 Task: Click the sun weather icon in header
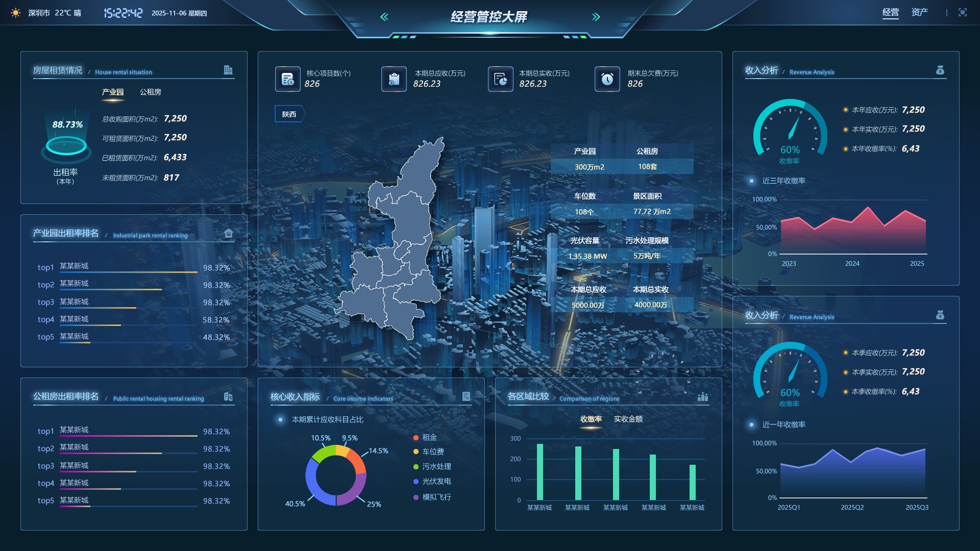pos(16,13)
